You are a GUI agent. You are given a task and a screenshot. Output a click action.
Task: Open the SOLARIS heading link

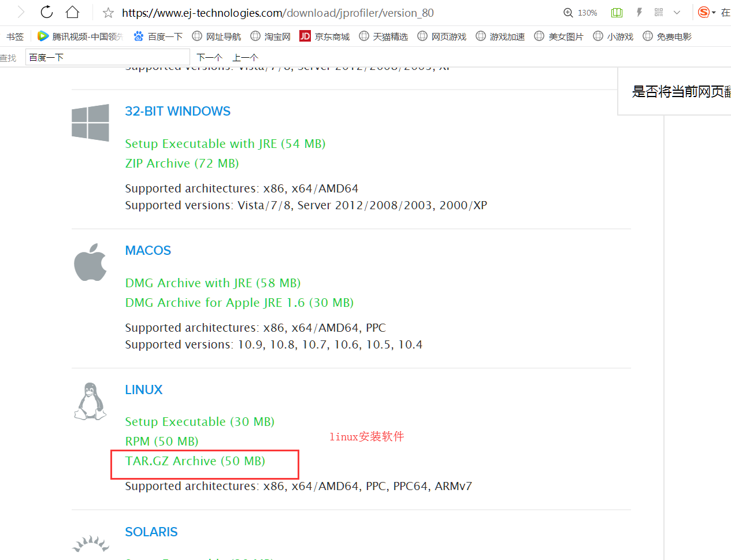pyautogui.click(x=151, y=532)
